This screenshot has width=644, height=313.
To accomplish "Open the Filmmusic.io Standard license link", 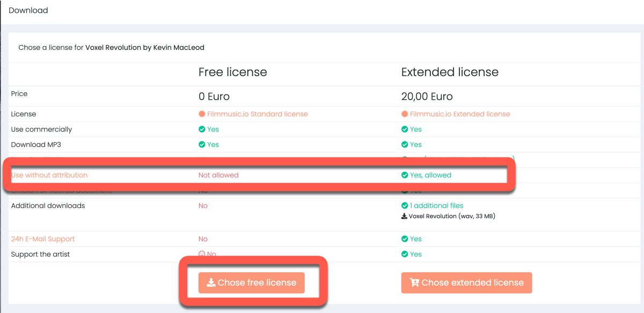I will (x=257, y=114).
